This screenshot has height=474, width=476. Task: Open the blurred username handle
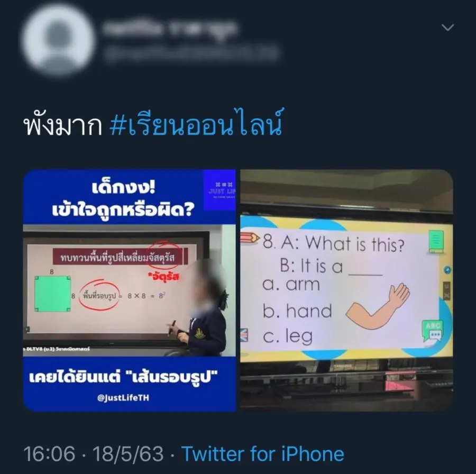click(x=190, y=54)
